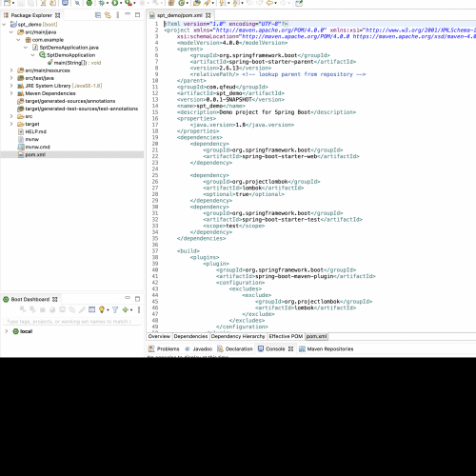Minimize the Package Explorer view

tap(128, 14)
